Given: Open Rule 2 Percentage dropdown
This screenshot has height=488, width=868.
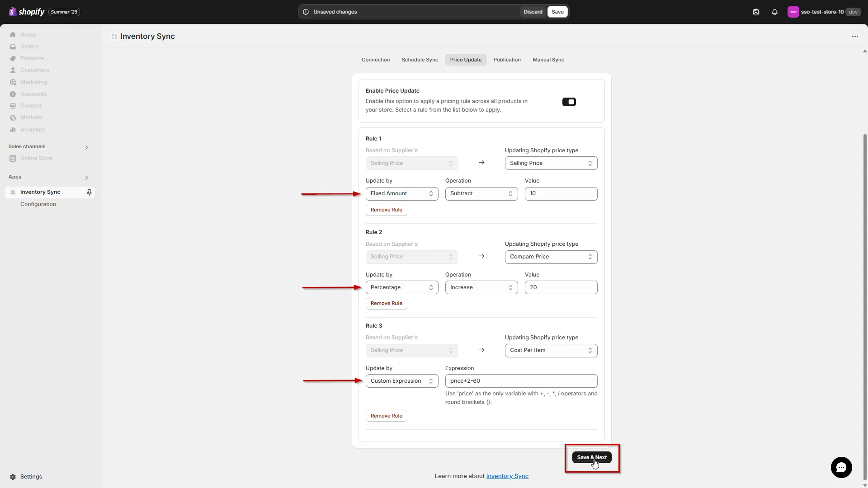Looking at the screenshot, I should pos(401,287).
